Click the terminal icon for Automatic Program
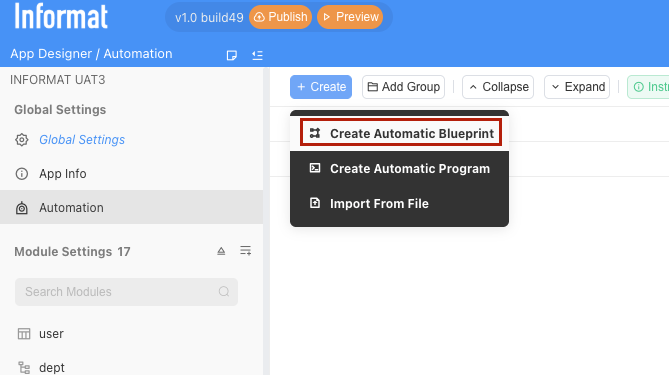The width and height of the screenshot is (669, 375). [x=315, y=168]
